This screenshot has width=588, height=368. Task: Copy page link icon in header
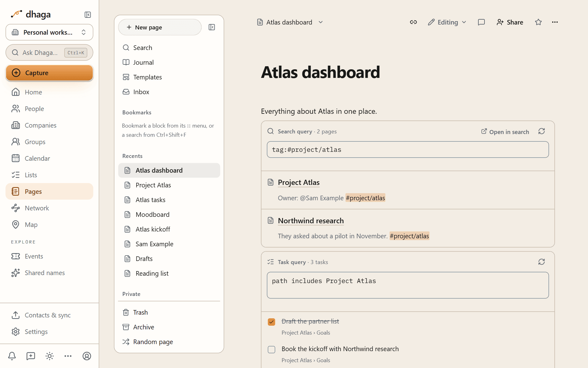click(413, 22)
